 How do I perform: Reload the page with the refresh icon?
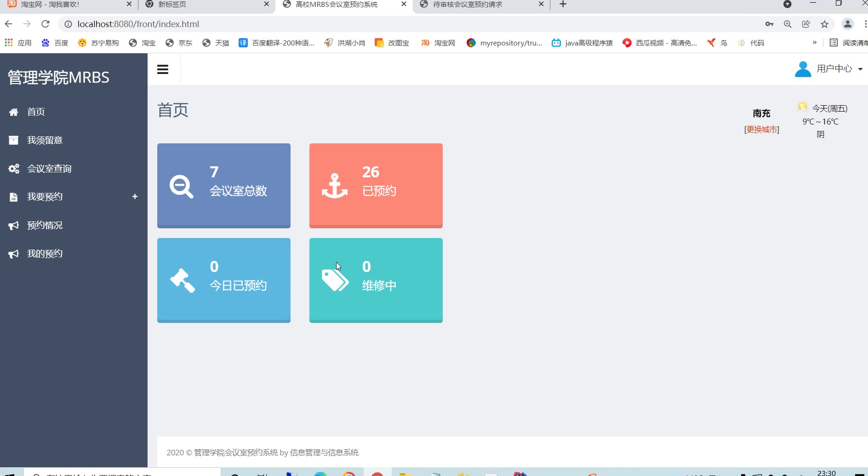[x=45, y=24]
